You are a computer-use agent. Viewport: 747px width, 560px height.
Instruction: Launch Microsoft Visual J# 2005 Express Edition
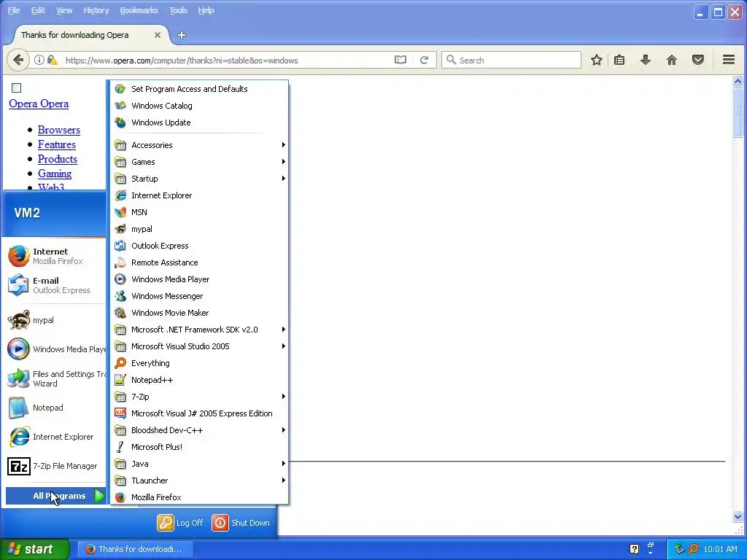(x=199, y=413)
